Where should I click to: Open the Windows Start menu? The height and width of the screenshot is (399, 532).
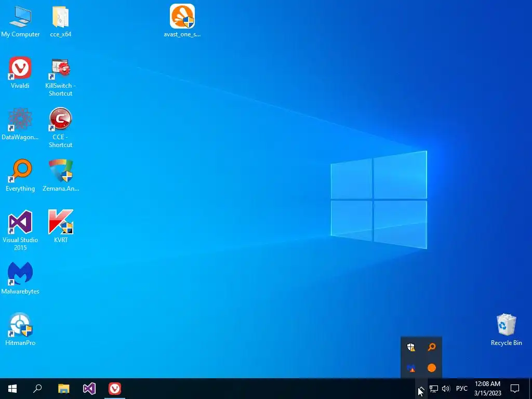[x=12, y=389]
